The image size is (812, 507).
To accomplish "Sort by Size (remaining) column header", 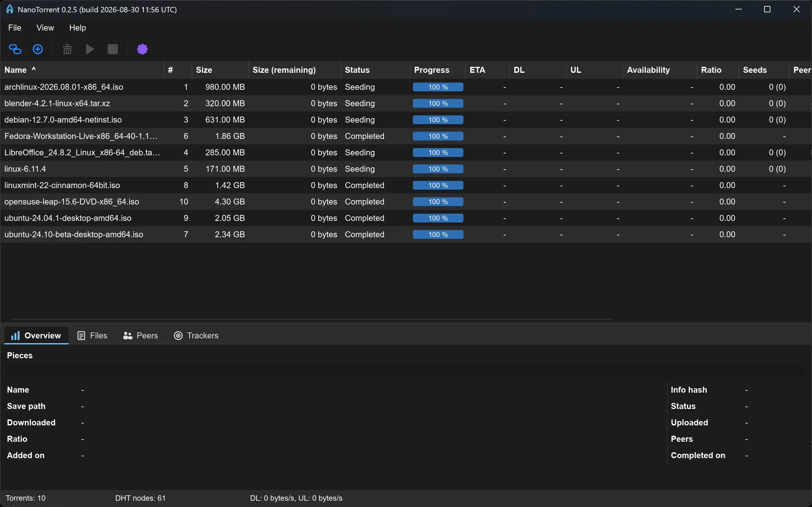I will click(x=294, y=70).
